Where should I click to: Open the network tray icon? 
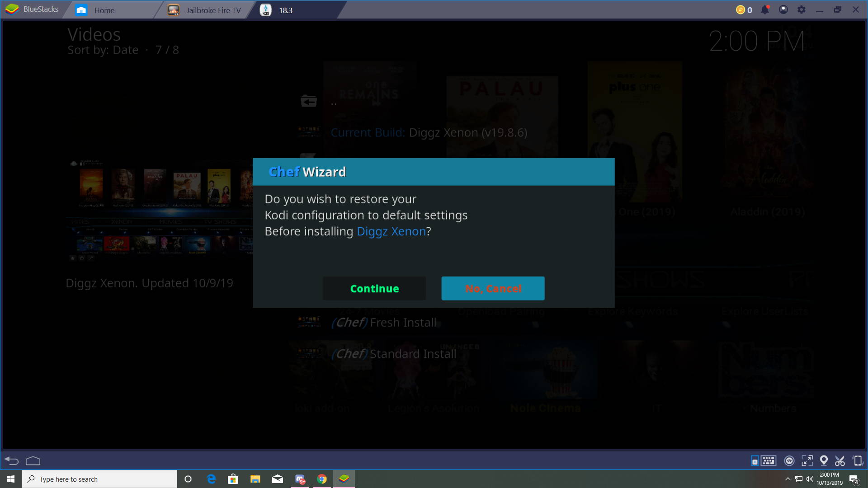coord(799,479)
